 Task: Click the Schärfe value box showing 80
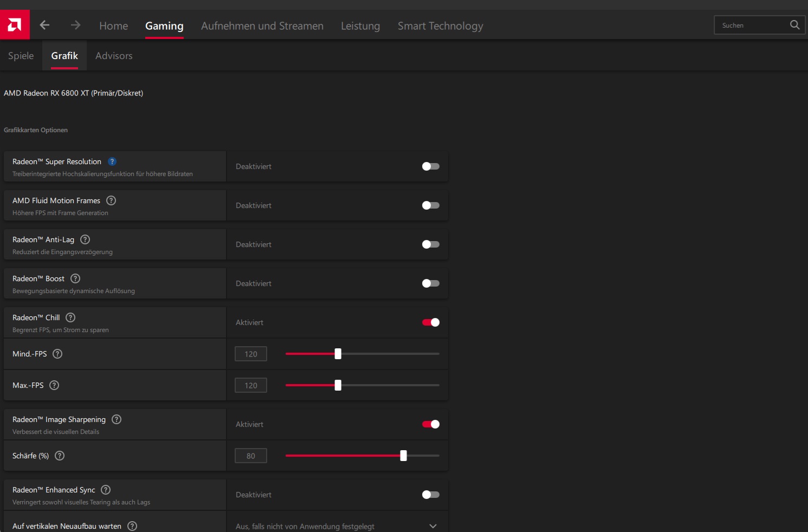[x=251, y=456]
